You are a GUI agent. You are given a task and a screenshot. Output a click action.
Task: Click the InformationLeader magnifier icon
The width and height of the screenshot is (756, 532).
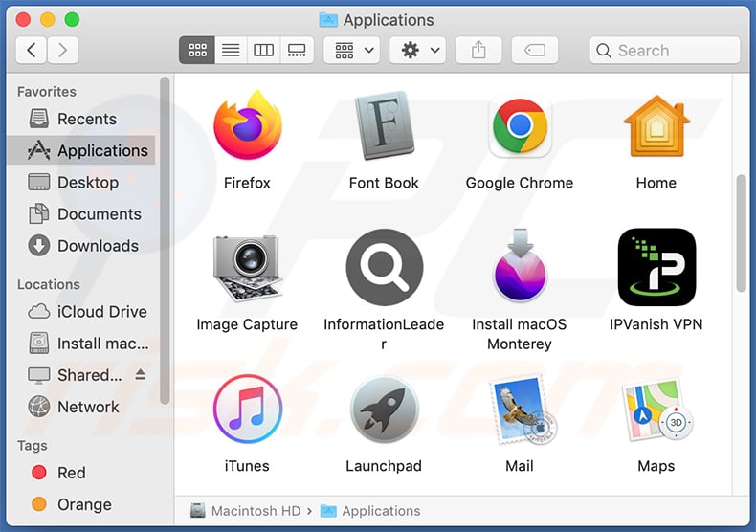[385, 267]
